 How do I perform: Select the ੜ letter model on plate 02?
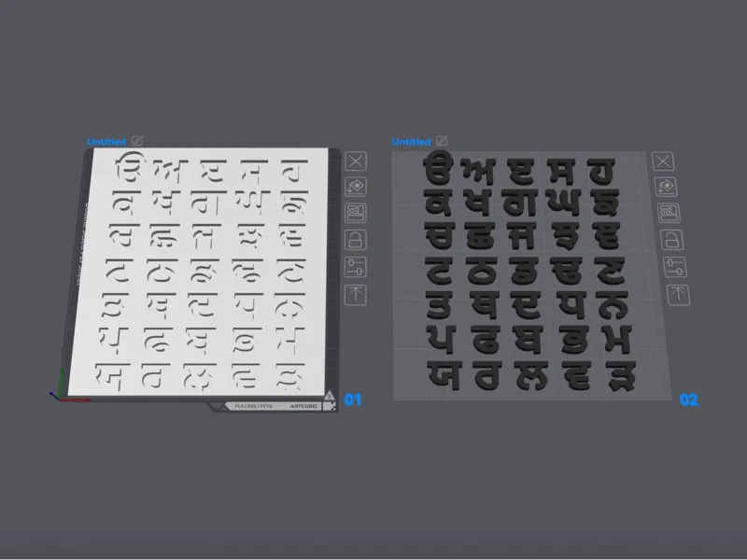click(x=621, y=376)
